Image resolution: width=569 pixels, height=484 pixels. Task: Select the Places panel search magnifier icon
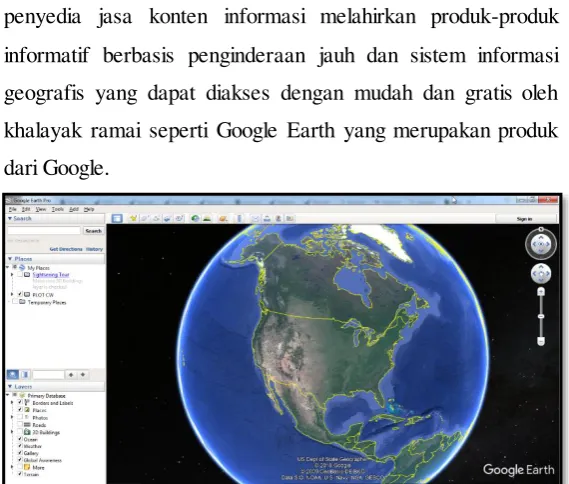pos(13,374)
